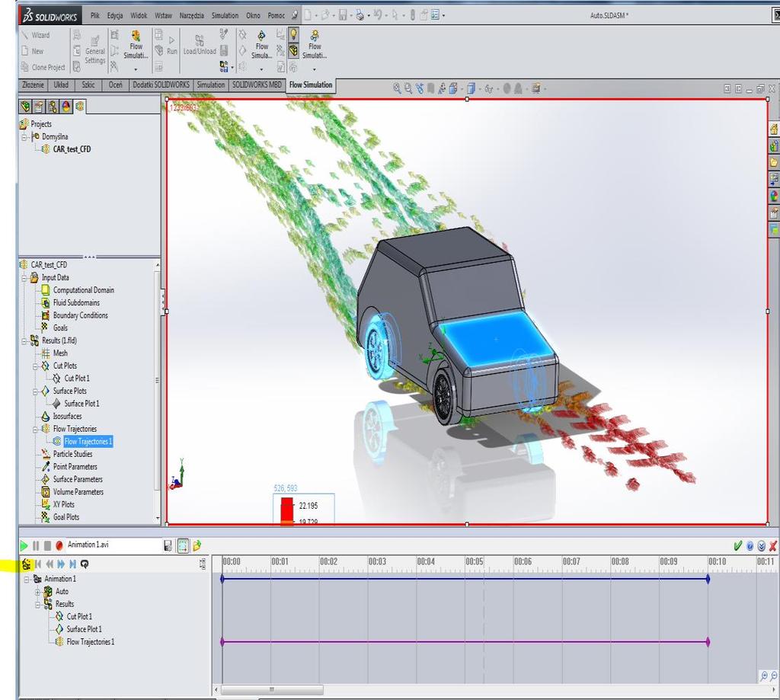
Task: Open the dropdown under the first Flow Simulati... button
Action: point(136,69)
